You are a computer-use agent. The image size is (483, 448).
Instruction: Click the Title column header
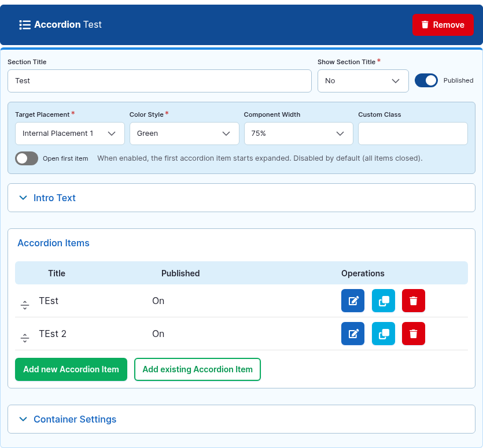57,273
